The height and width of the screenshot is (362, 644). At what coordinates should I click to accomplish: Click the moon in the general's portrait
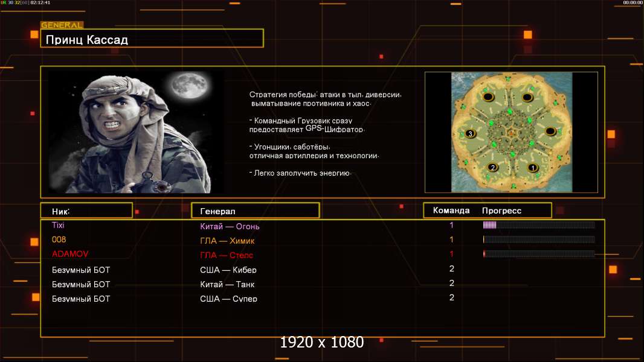pos(189,85)
